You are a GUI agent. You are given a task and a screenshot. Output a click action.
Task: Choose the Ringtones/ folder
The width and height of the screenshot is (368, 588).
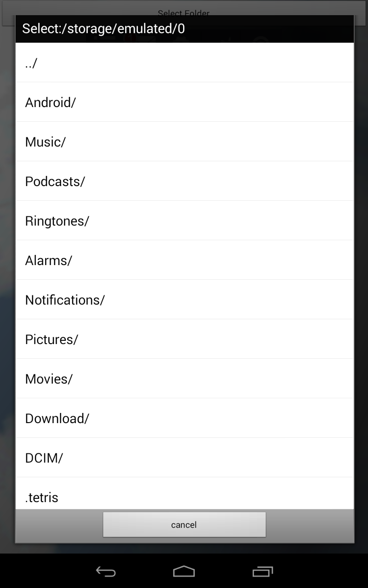(184, 220)
